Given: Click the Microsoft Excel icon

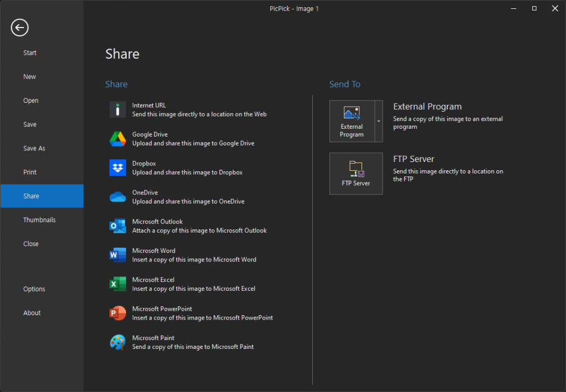Looking at the screenshot, I should (x=118, y=284).
